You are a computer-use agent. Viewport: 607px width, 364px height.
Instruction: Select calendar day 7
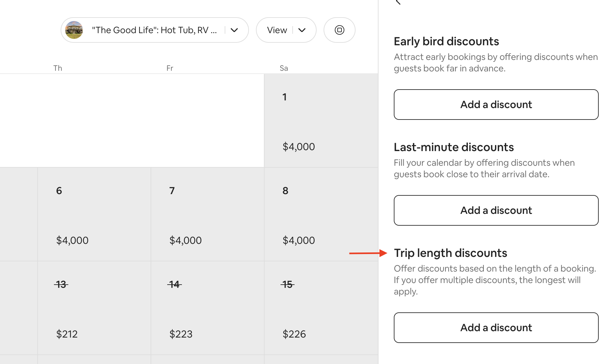[x=207, y=214]
